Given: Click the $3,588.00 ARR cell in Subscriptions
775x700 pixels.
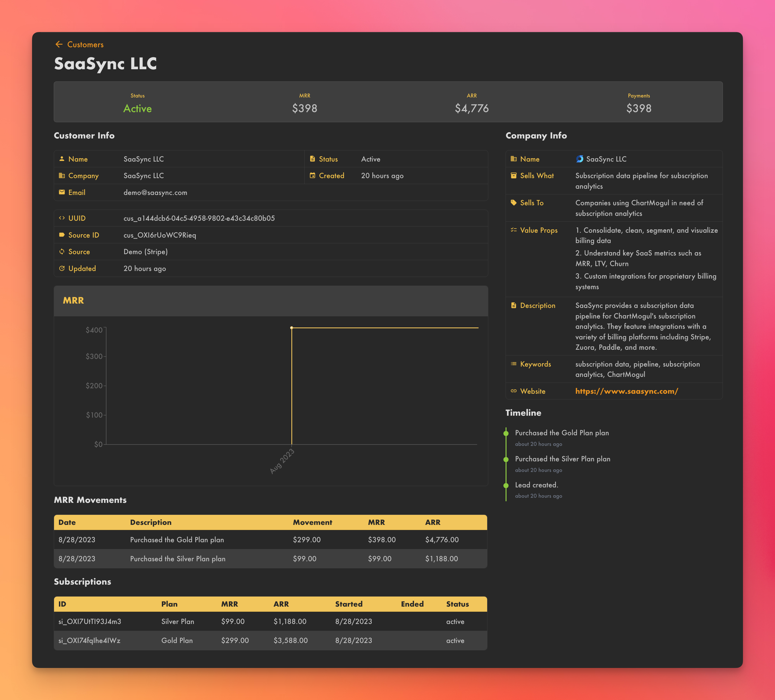Looking at the screenshot, I should [290, 641].
